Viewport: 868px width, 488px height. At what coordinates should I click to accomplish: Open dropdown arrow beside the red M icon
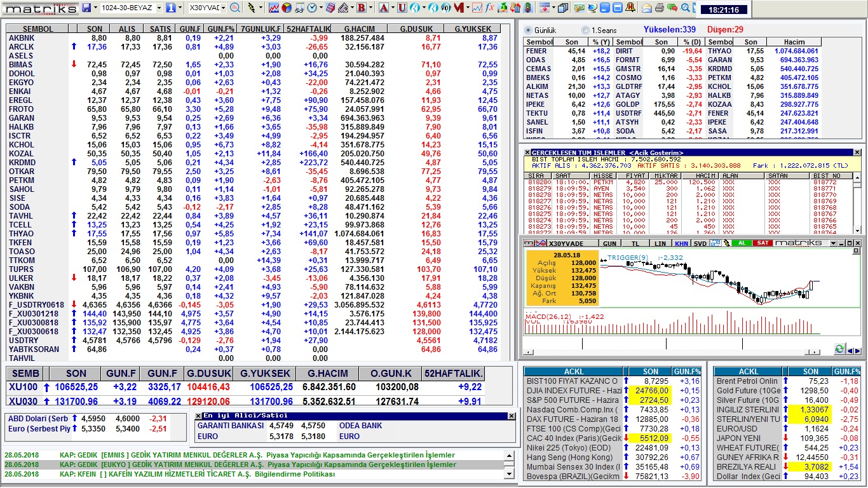(x=467, y=8)
